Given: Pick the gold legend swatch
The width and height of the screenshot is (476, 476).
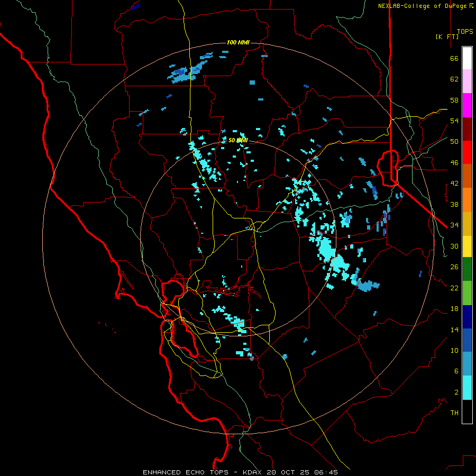Looking at the screenshot, I should tap(467, 224).
